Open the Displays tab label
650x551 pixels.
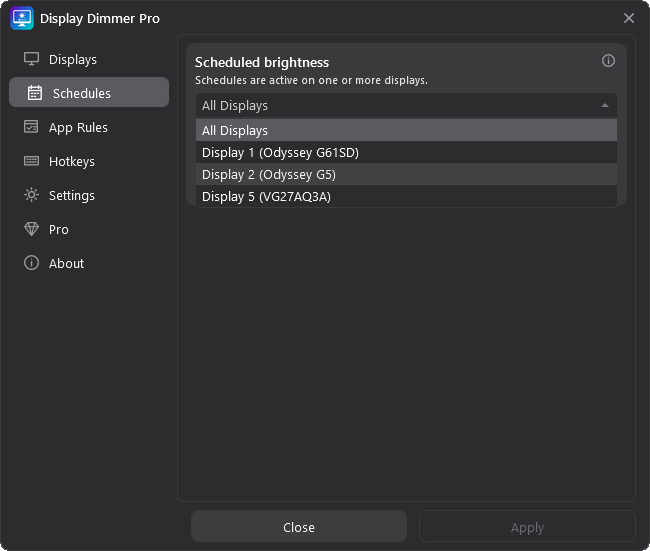tap(73, 60)
